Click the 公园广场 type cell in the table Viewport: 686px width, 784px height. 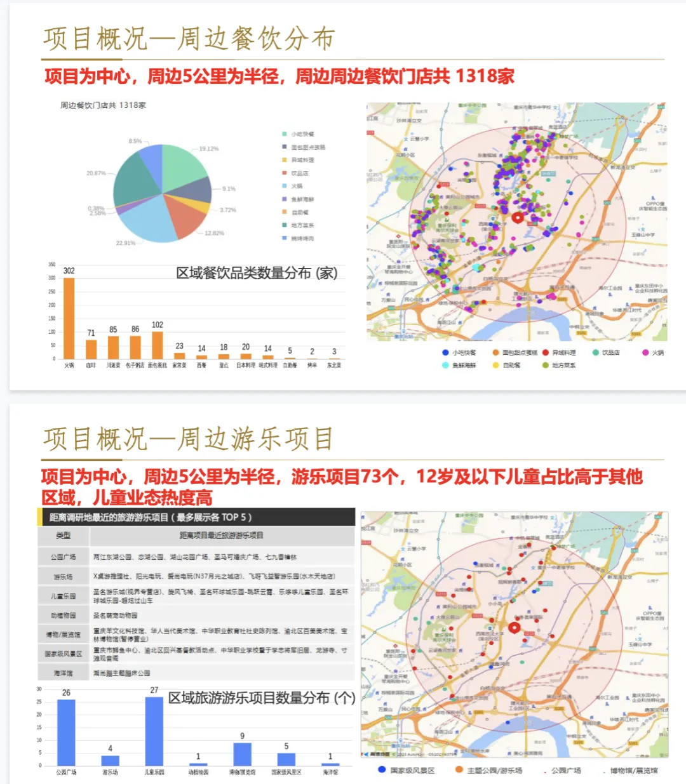[x=64, y=557]
